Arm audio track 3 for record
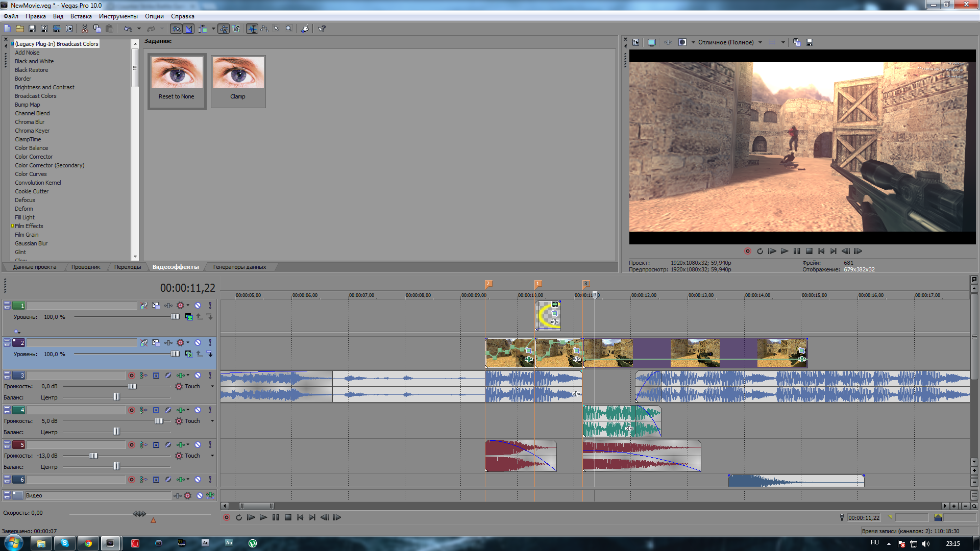 click(x=132, y=375)
